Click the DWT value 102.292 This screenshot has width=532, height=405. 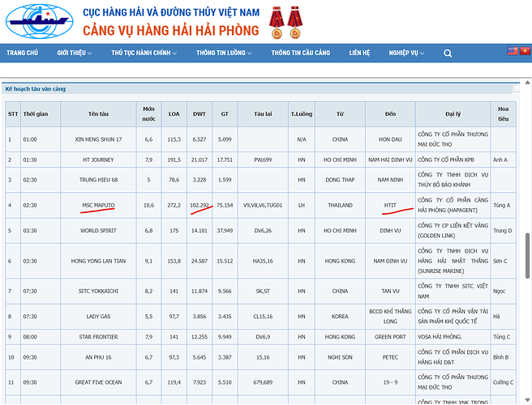point(199,205)
